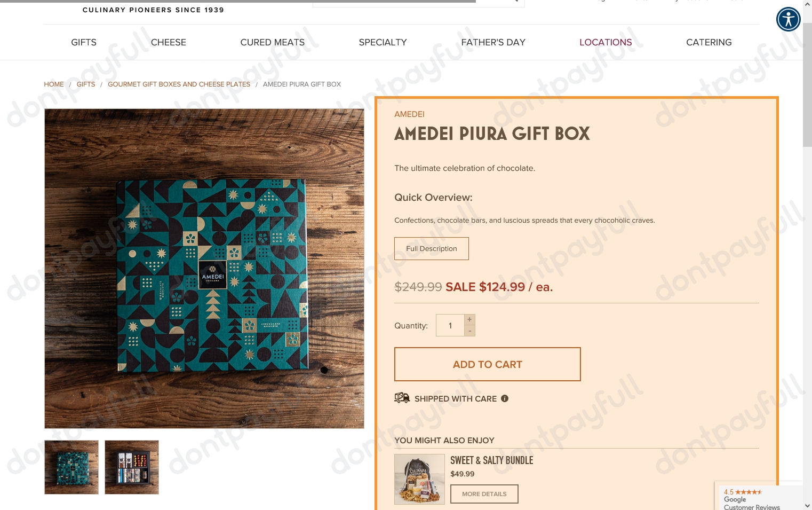
Task: Click the shipping truck icon
Action: 402,398
